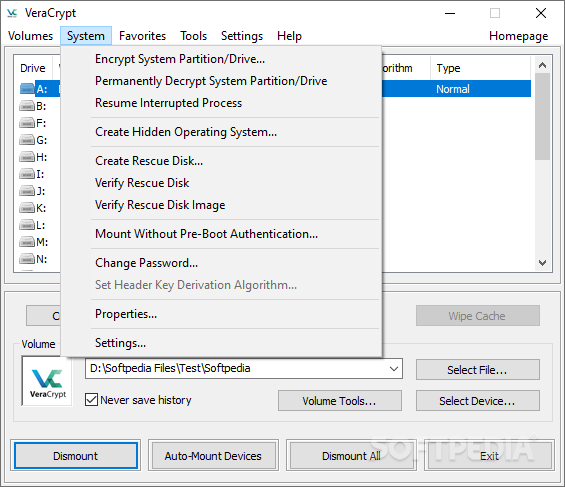565x487 pixels.
Task: Click the VeraCrypt logo in Volume section
Action: coord(47,381)
